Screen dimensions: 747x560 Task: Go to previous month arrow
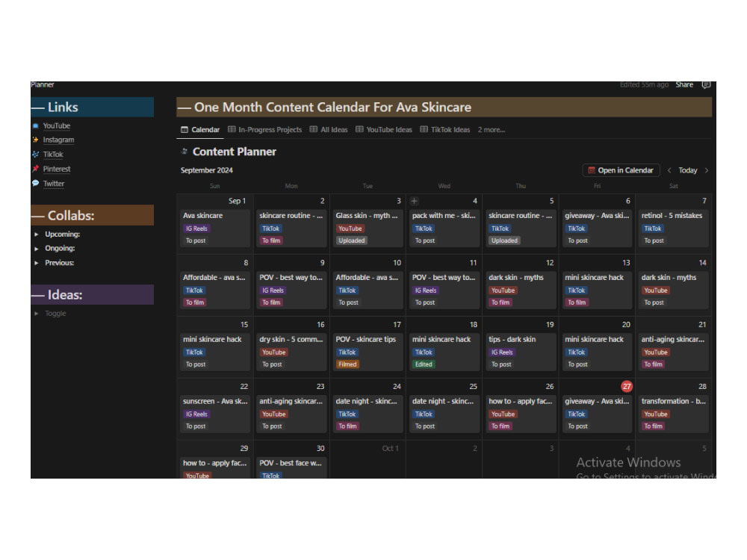(x=669, y=170)
